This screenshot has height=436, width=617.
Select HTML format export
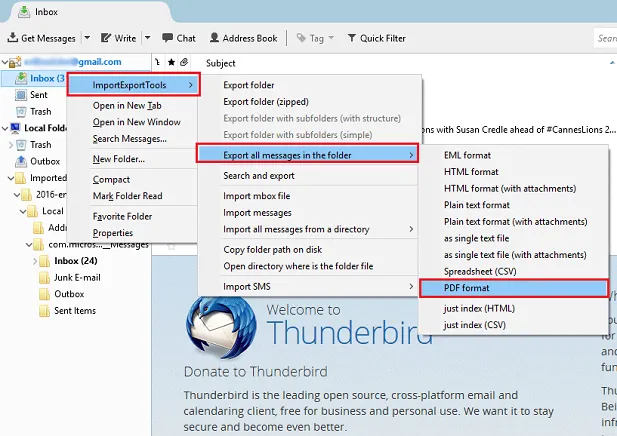471,172
